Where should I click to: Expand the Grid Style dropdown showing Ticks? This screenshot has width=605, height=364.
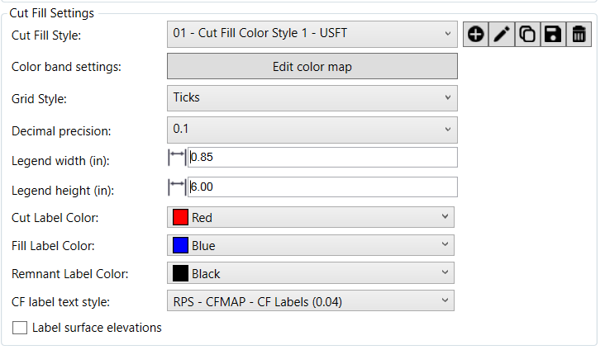point(312,98)
